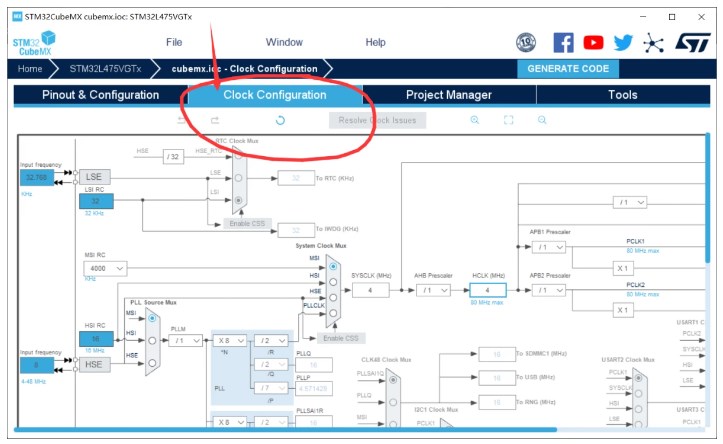Open the PLLM /1 divider dropdown
Viewport: 723px width, 444px height.
click(x=185, y=341)
